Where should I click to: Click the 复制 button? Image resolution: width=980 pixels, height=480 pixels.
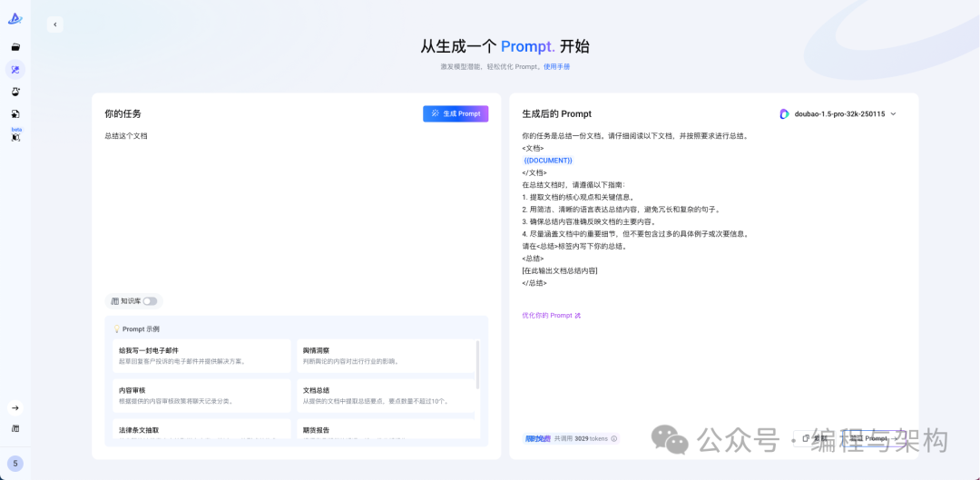pos(814,438)
